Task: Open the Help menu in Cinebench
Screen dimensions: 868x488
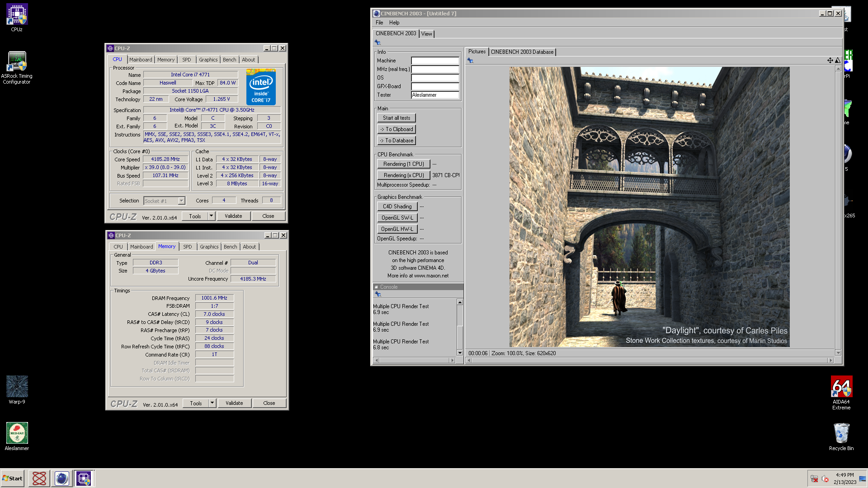Action: coord(394,23)
